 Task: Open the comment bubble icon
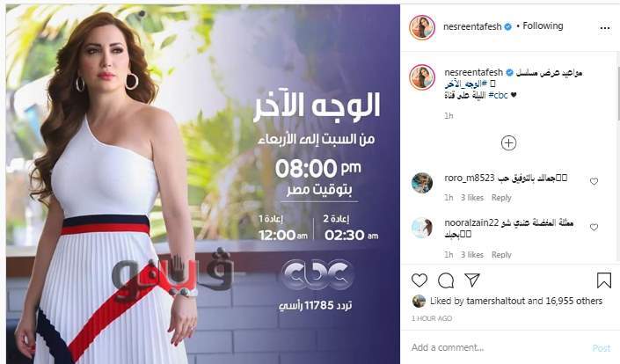tap(446, 280)
